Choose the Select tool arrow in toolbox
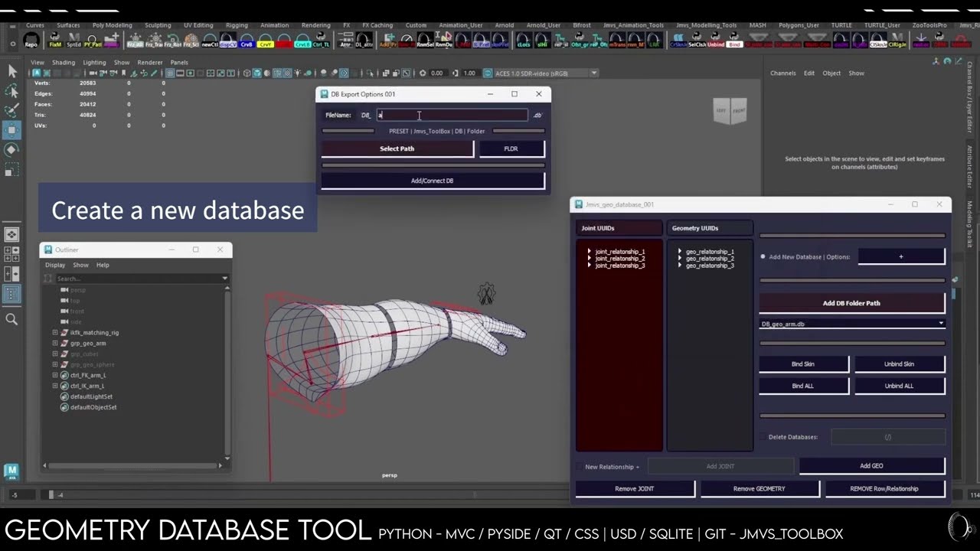Image resolution: width=980 pixels, height=551 pixels. 11,71
